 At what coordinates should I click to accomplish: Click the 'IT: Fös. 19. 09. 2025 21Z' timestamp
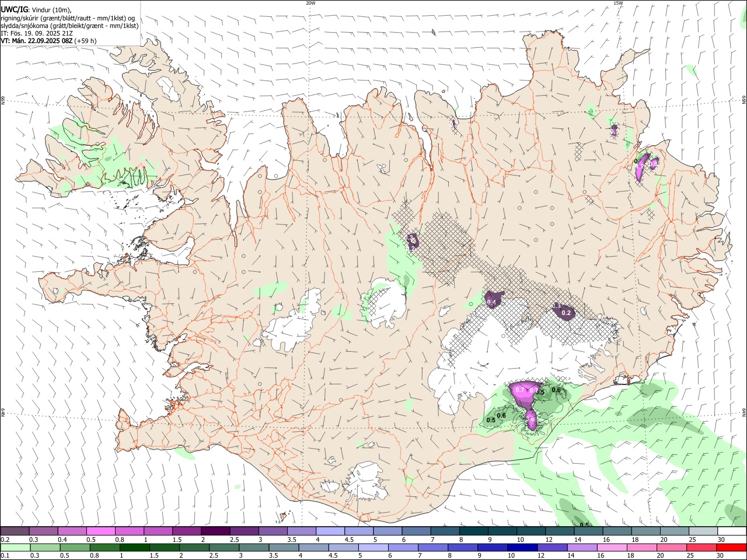coord(37,33)
